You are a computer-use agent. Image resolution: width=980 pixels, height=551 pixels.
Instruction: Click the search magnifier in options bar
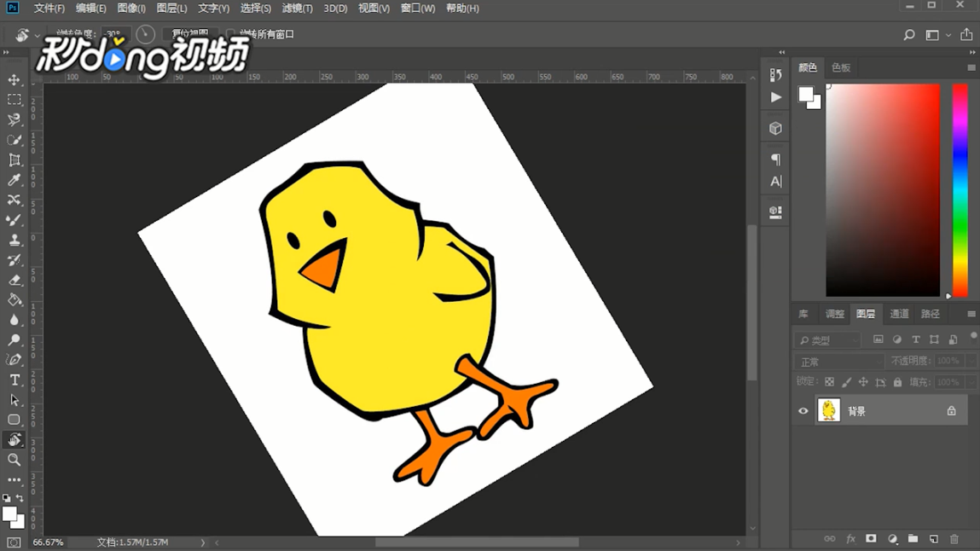pyautogui.click(x=909, y=35)
